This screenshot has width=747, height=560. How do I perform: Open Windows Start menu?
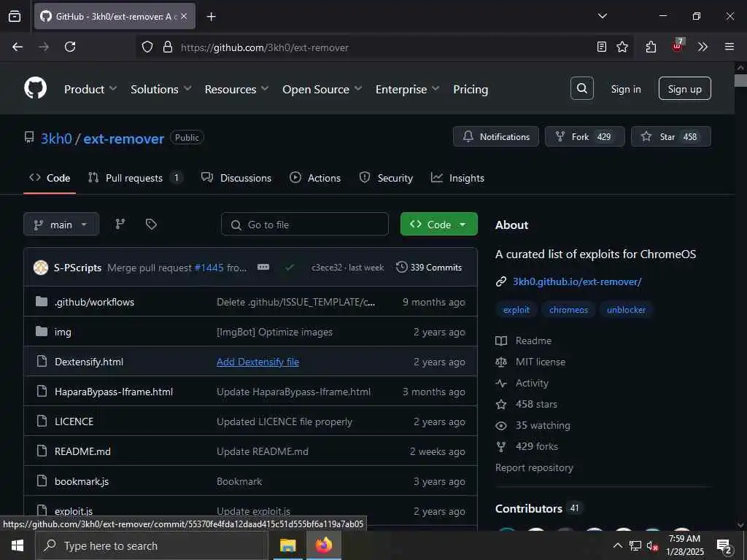(x=18, y=545)
